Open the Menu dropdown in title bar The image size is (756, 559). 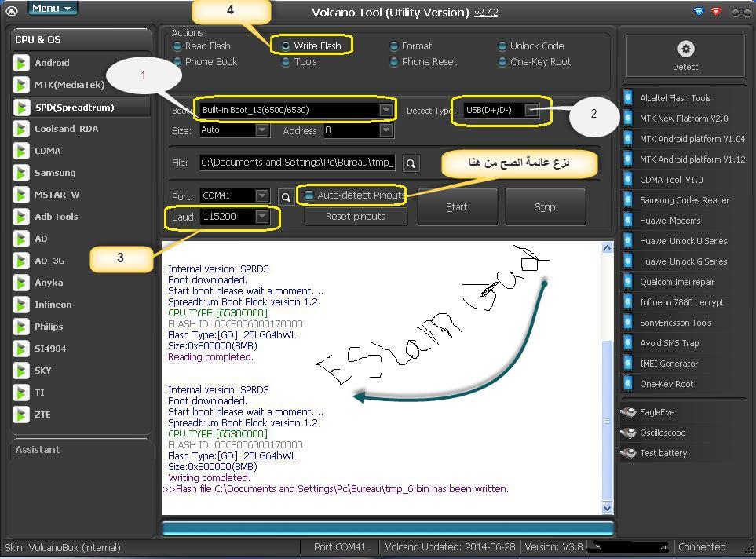pyautogui.click(x=52, y=8)
